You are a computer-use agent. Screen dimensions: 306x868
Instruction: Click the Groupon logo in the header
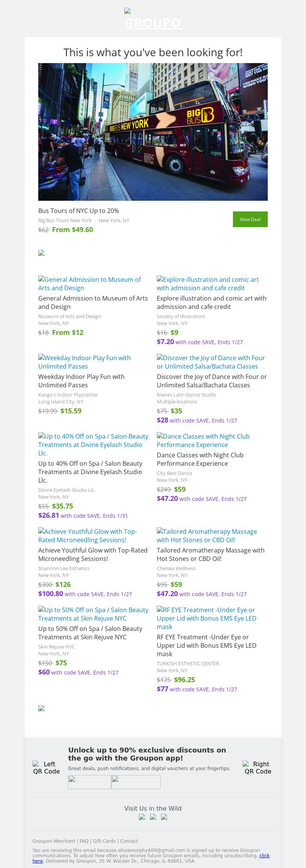[153, 19]
